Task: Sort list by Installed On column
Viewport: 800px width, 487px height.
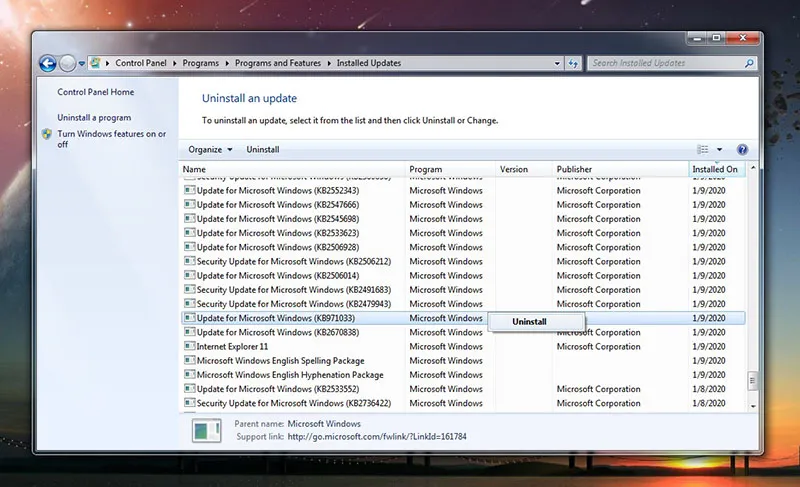Action: pyautogui.click(x=714, y=170)
